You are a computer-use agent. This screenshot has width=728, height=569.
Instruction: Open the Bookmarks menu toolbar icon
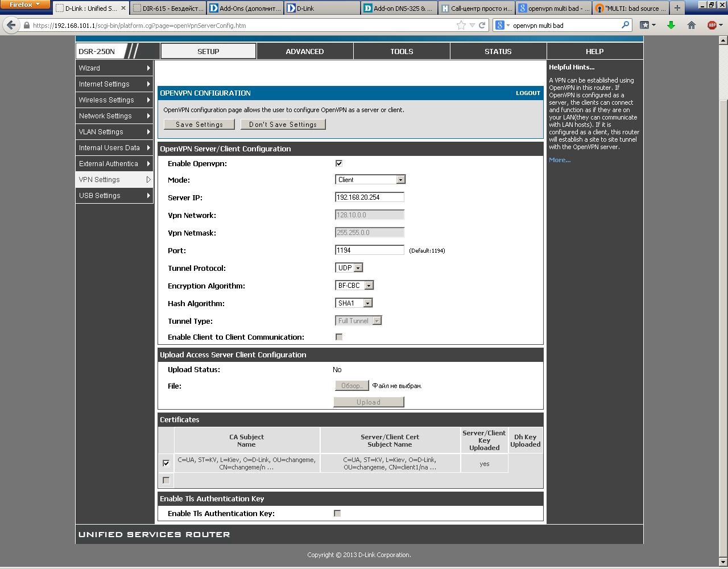point(647,25)
